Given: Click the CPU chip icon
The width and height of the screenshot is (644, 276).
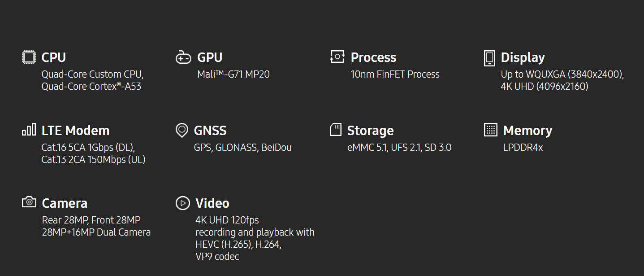Looking at the screenshot, I should (29, 57).
